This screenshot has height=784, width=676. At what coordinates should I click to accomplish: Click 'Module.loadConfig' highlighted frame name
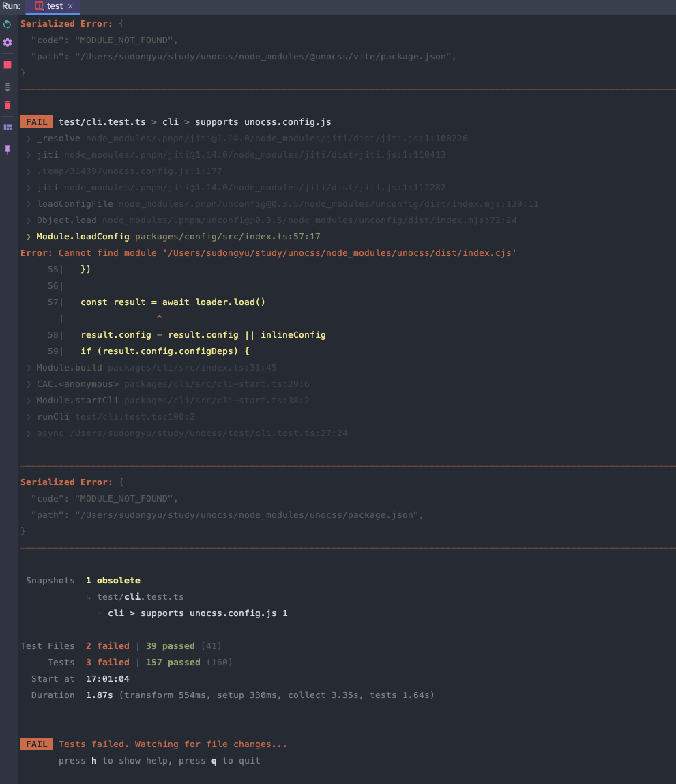point(83,237)
